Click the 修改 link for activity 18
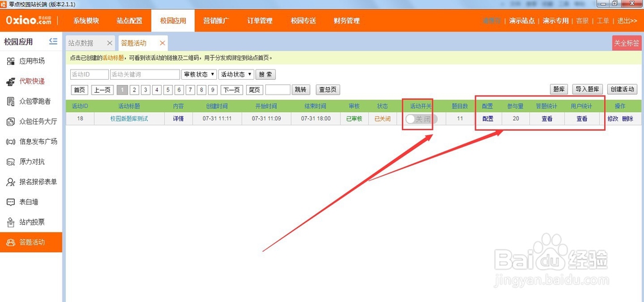644x302 pixels. (x=613, y=118)
